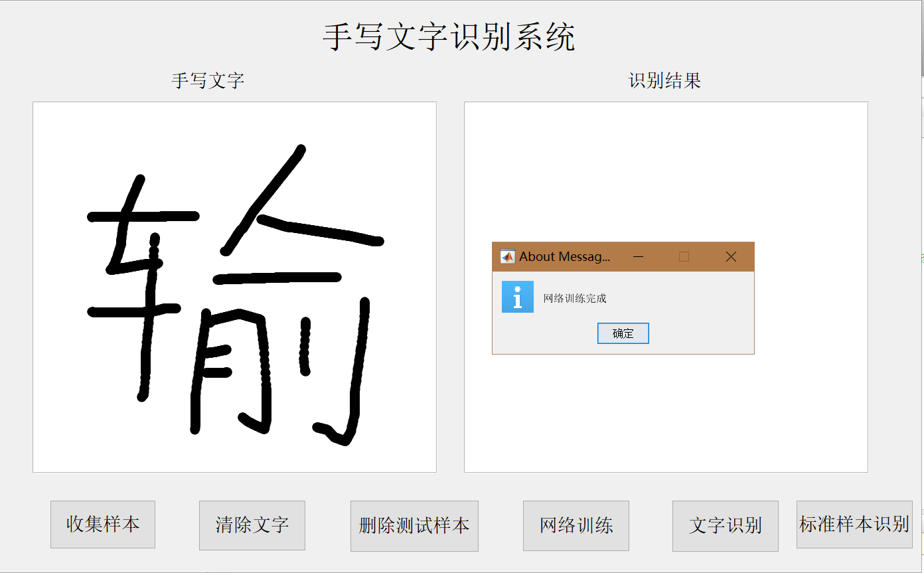Click the 标准样本识别 button
The height and width of the screenshot is (573, 924).
click(x=854, y=525)
